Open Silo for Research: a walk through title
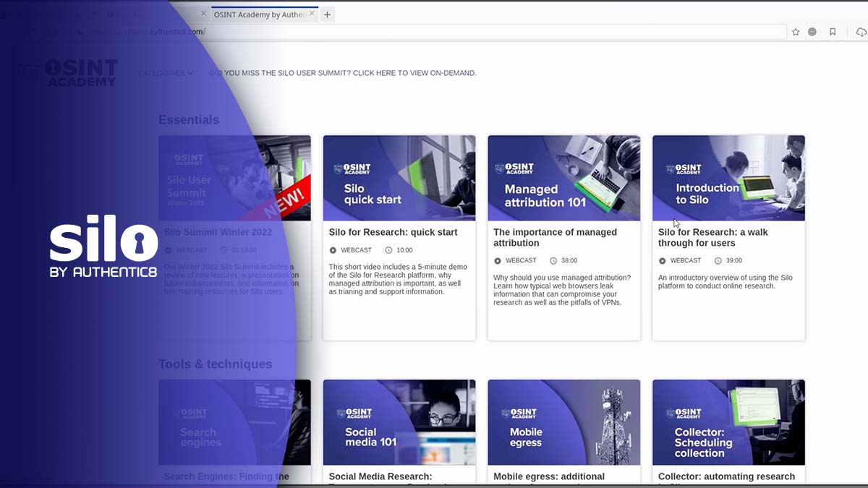The image size is (868, 488). coord(713,237)
